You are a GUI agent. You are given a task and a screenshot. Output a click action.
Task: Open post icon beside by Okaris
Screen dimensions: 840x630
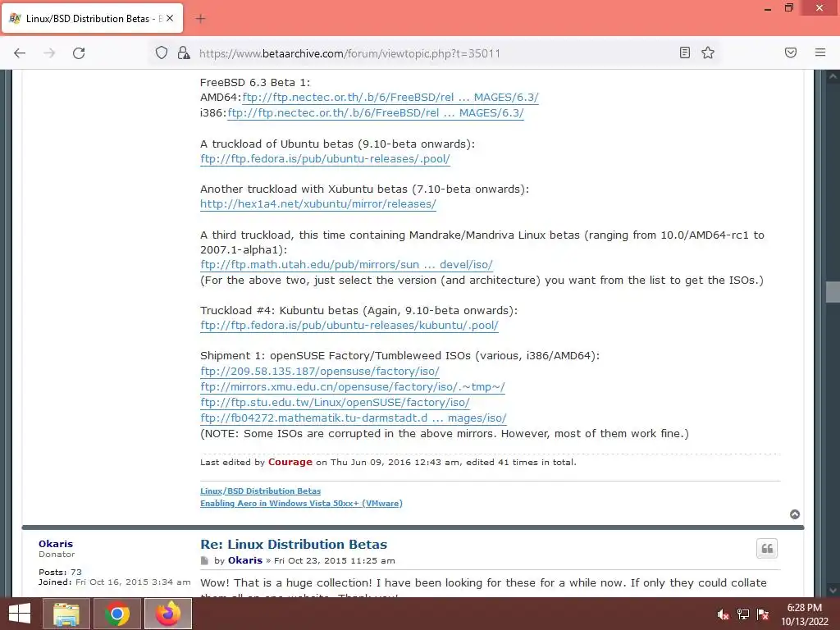pos(204,561)
